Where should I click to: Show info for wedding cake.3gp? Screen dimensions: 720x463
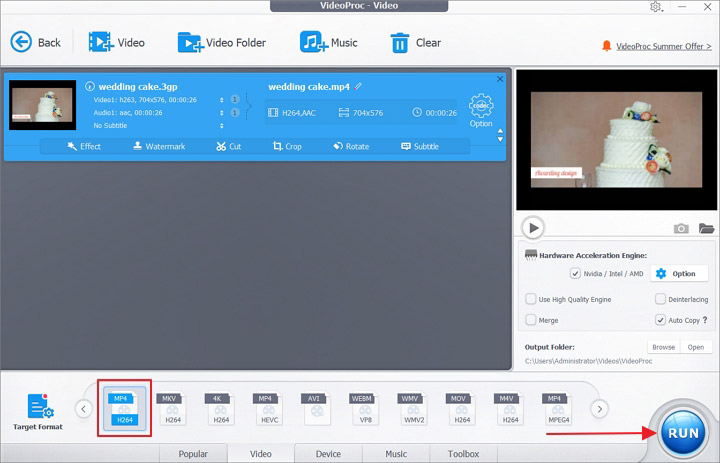(90, 86)
